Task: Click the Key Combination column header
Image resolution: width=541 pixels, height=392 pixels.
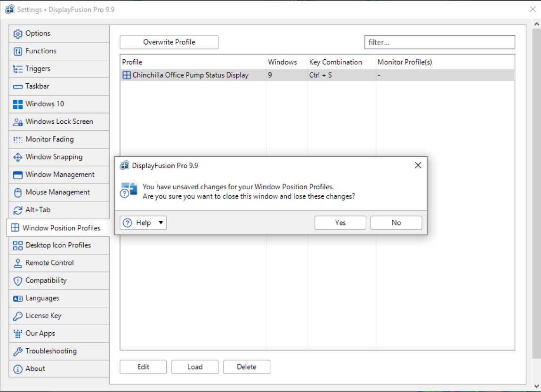Action: [x=335, y=62]
